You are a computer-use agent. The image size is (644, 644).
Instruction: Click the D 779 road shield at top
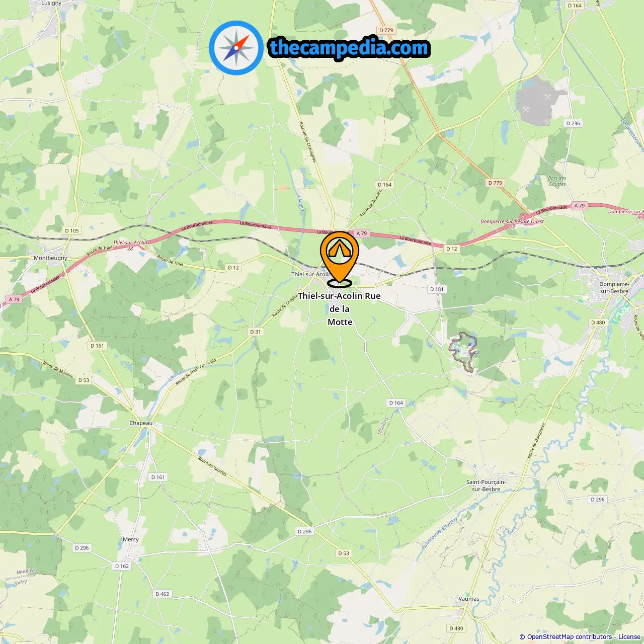click(386, 30)
